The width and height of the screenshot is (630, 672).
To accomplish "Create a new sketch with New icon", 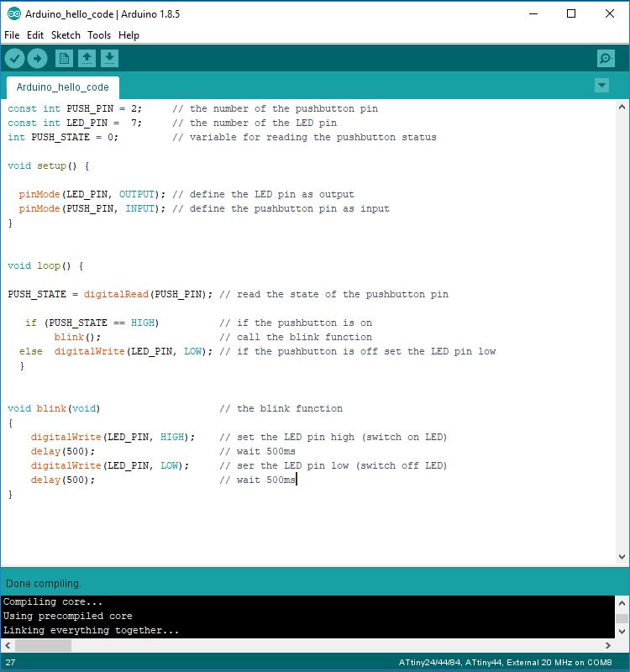I will (64, 58).
